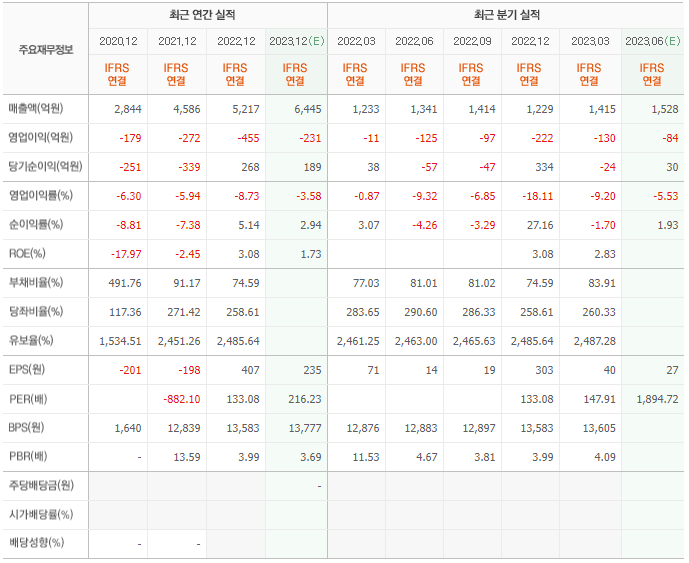The width and height of the screenshot is (689, 563).
Task: Click the 303 quarterly EPS value
Action: click(x=544, y=370)
